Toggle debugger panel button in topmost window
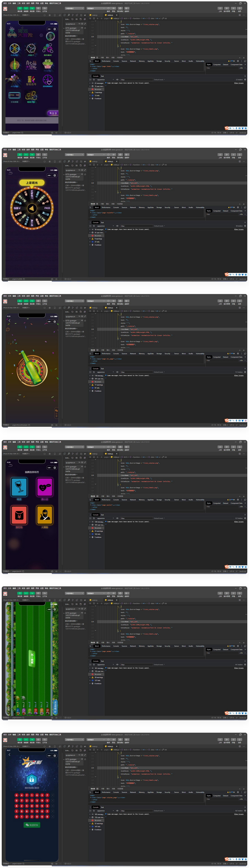The height and width of the screenshot is (868, 249). (32, 8)
